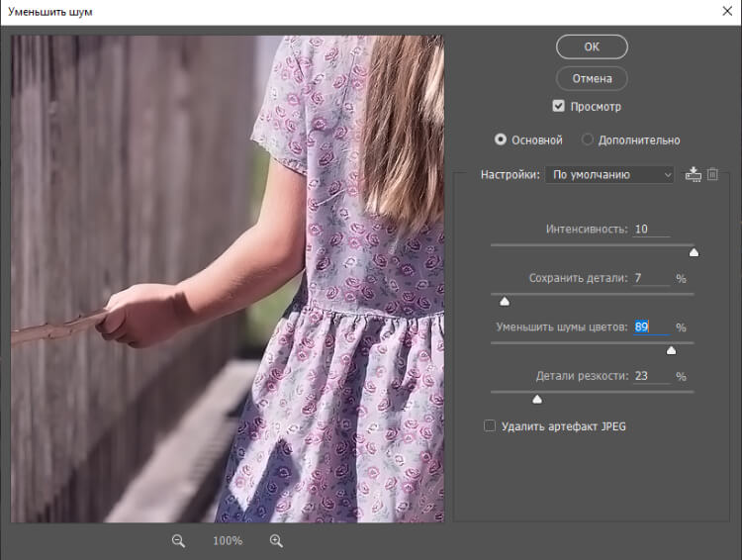Click the Сохранить детали slider handle
The width and height of the screenshot is (742, 560).
(x=504, y=301)
